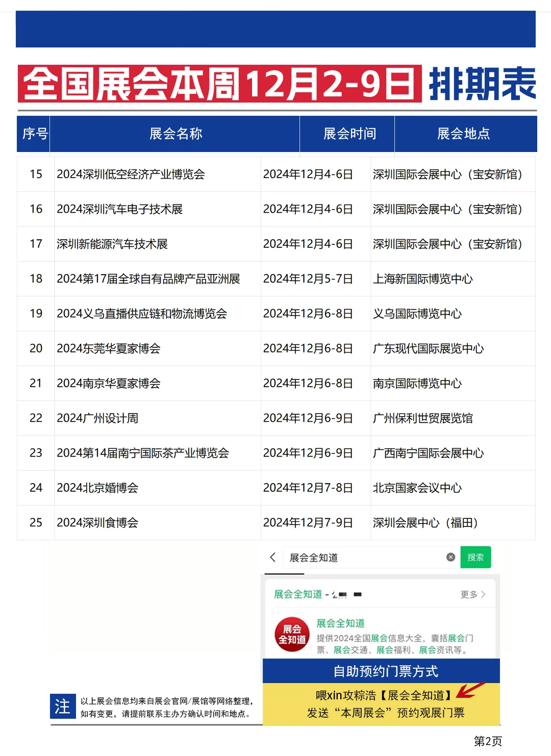Click the 自助预约门票方式 blue banner
Screen dimensions: 551x756
click(x=388, y=672)
